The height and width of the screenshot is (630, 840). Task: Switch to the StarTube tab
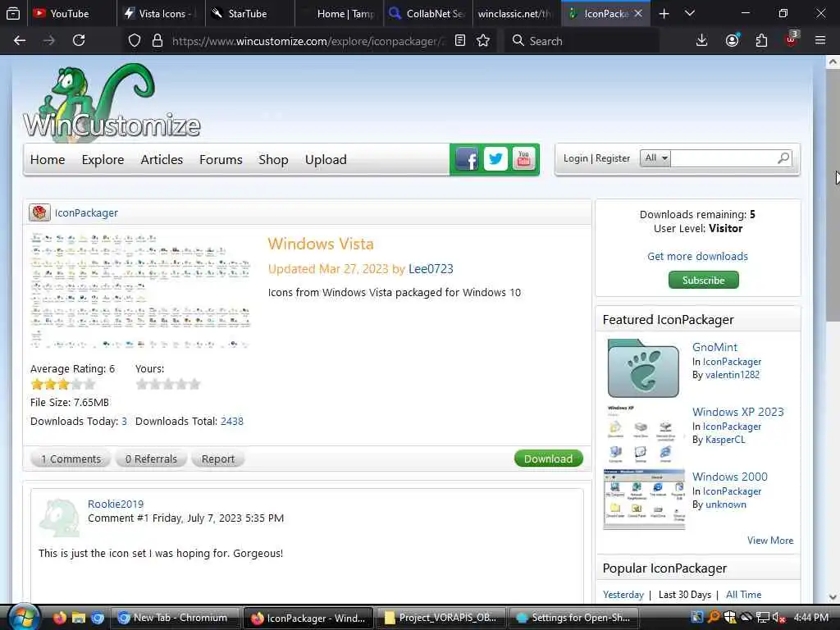tap(249, 13)
